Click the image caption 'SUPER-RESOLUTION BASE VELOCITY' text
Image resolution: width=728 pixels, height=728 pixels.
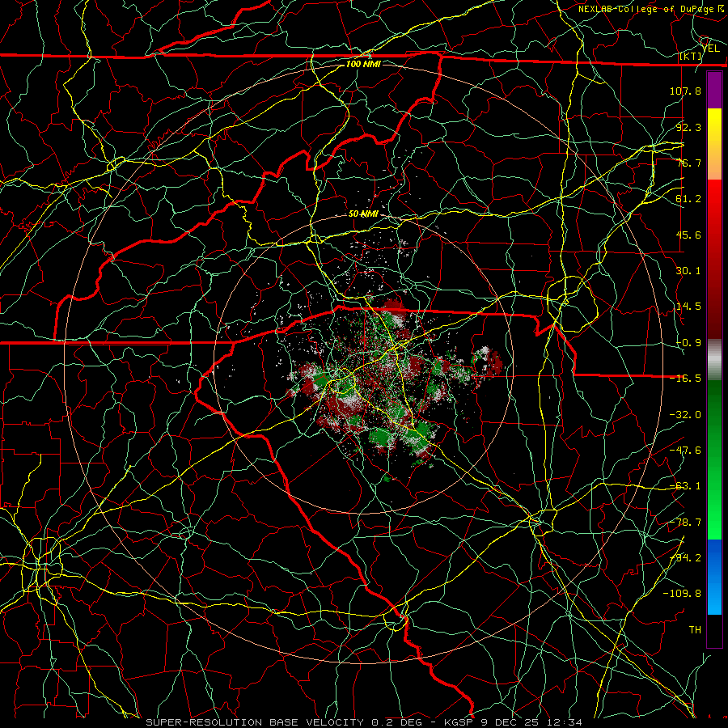click(x=255, y=722)
